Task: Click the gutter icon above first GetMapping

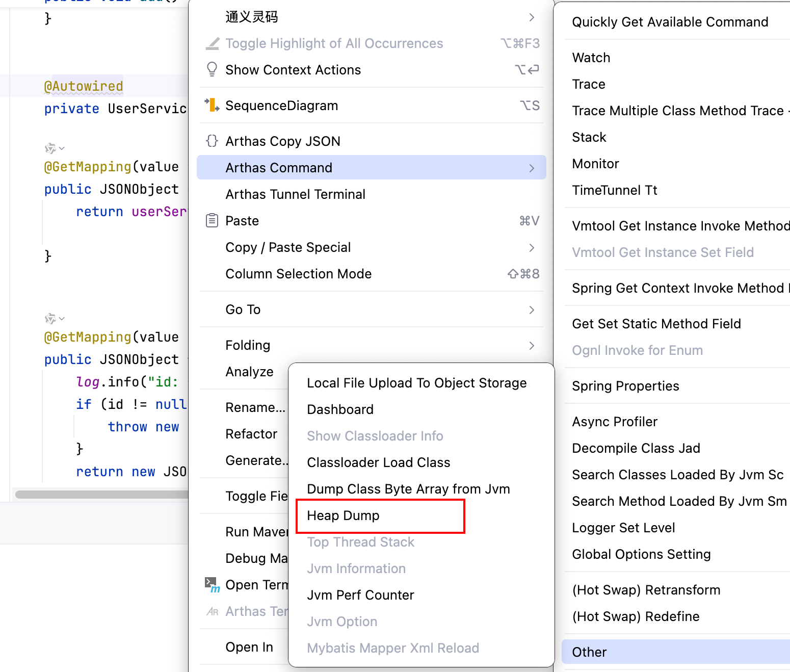Action: tap(50, 148)
